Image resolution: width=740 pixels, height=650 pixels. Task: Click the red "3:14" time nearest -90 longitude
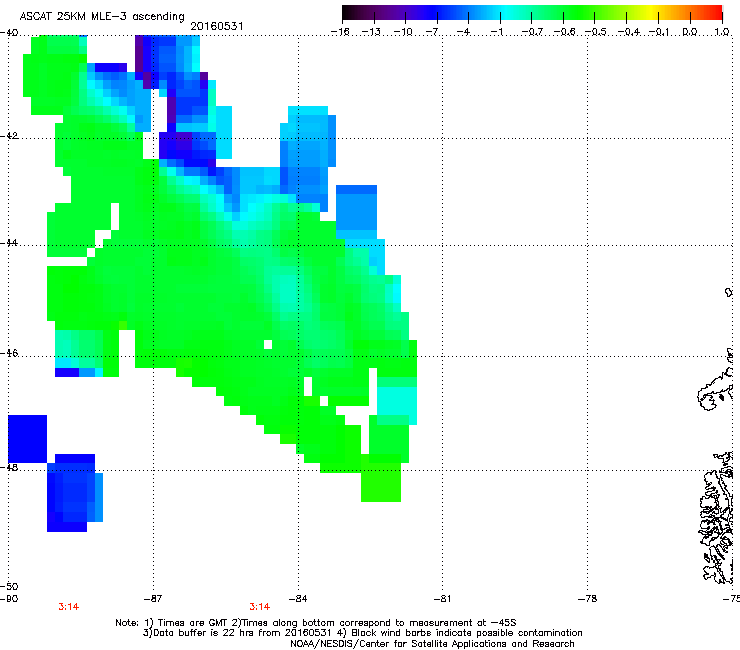point(68,607)
